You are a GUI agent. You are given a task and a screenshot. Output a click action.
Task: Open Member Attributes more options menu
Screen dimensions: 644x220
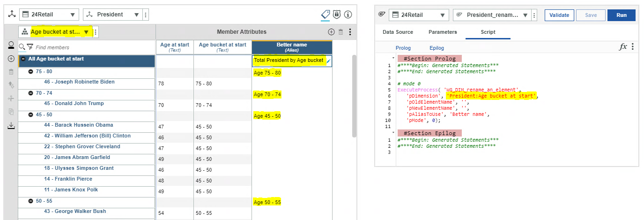(x=350, y=32)
